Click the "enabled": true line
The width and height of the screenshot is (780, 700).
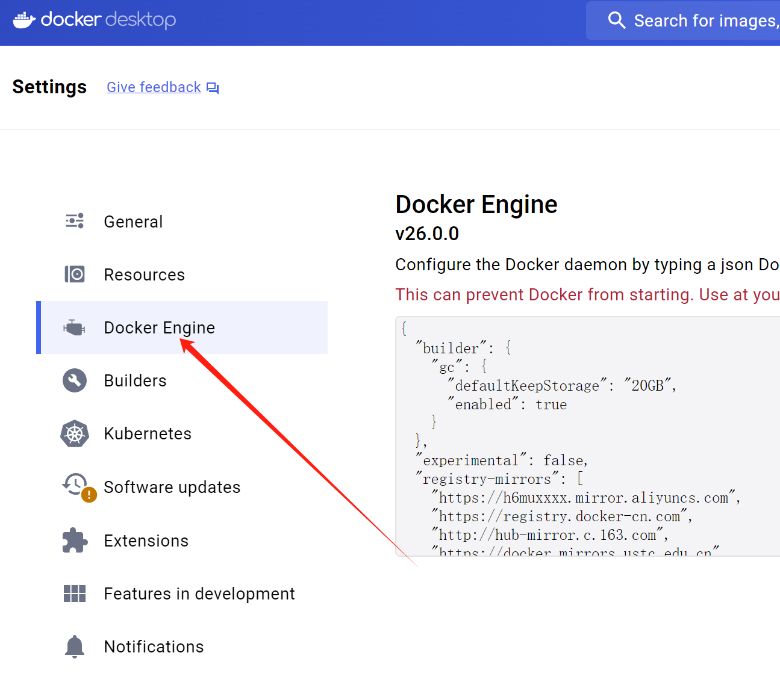point(507,404)
